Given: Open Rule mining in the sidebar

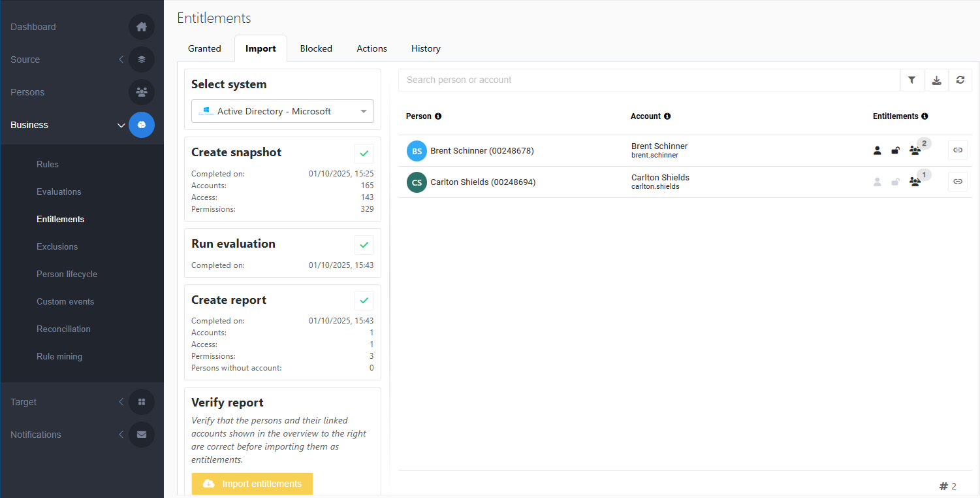Looking at the screenshot, I should click(59, 357).
